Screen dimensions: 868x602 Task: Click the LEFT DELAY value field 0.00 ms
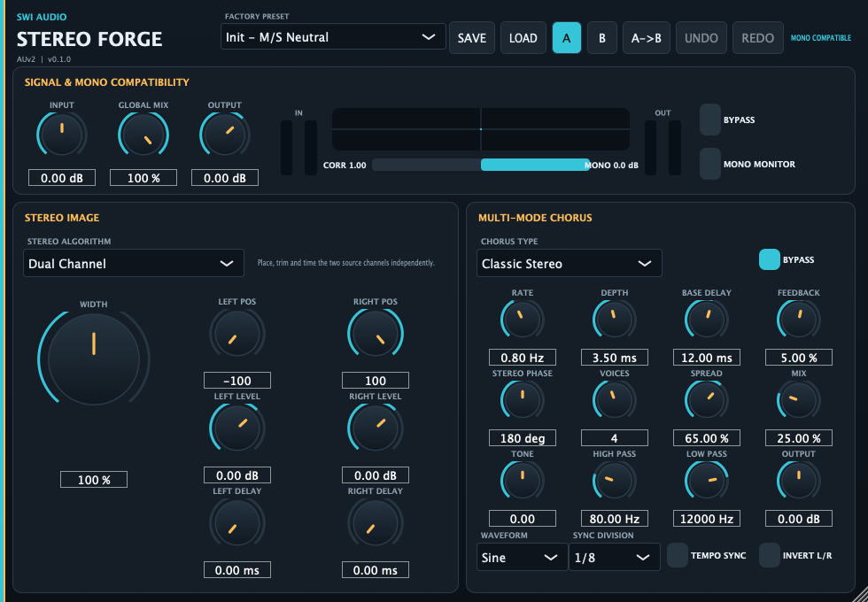click(237, 569)
